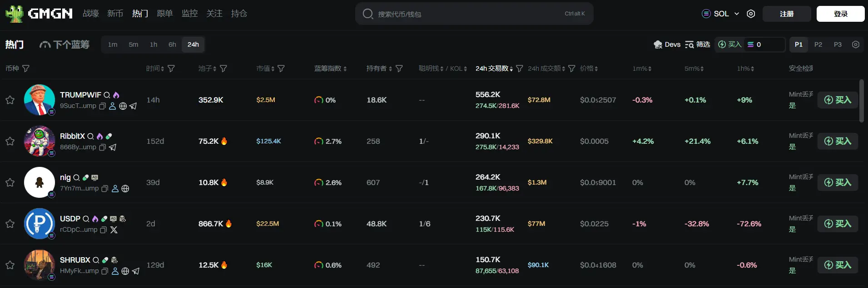Click 买入 button for the USDP row
This screenshot has height=288, width=868.
pyautogui.click(x=838, y=224)
